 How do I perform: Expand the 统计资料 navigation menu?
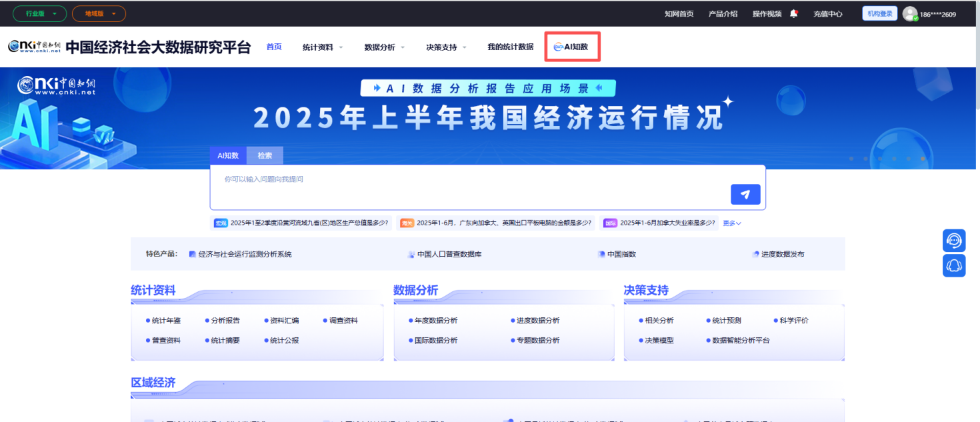click(322, 47)
